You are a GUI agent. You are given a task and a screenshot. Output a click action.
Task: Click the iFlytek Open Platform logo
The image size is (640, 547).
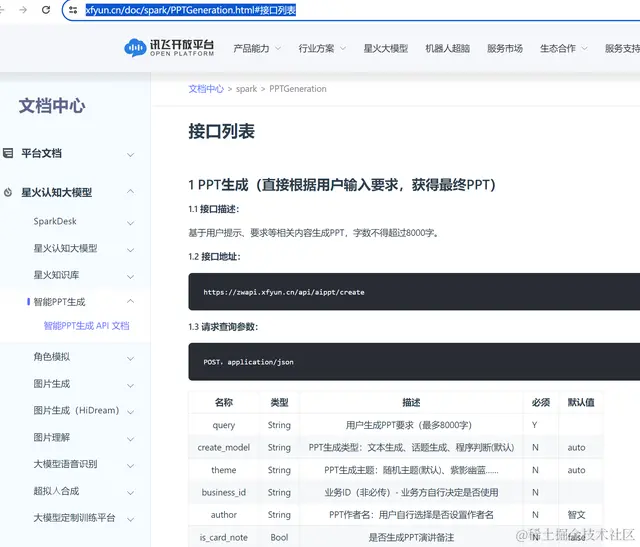click(169, 48)
